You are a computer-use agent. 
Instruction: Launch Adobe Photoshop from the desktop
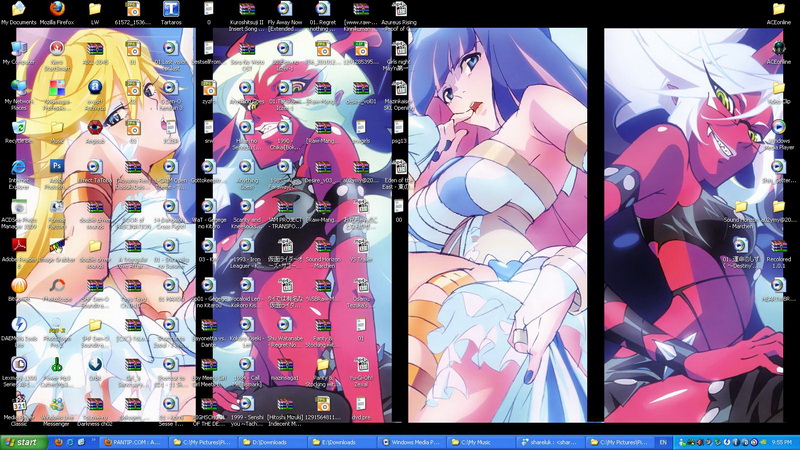click(x=57, y=174)
